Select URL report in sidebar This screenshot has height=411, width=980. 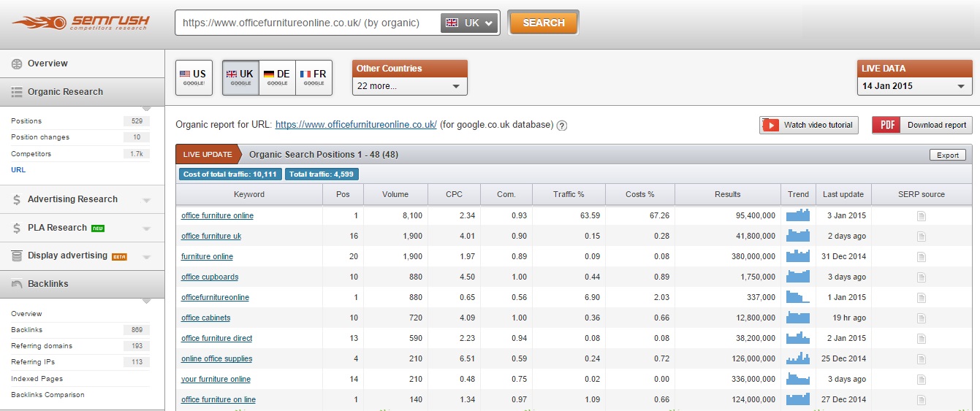(18, 170)
